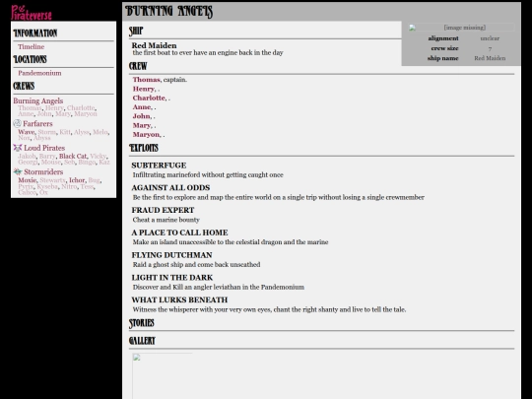The width and height of the screenshot is (532, 399).
Task: Click the Loud Pirates crew emblem icon
Action: click(18, 148)
